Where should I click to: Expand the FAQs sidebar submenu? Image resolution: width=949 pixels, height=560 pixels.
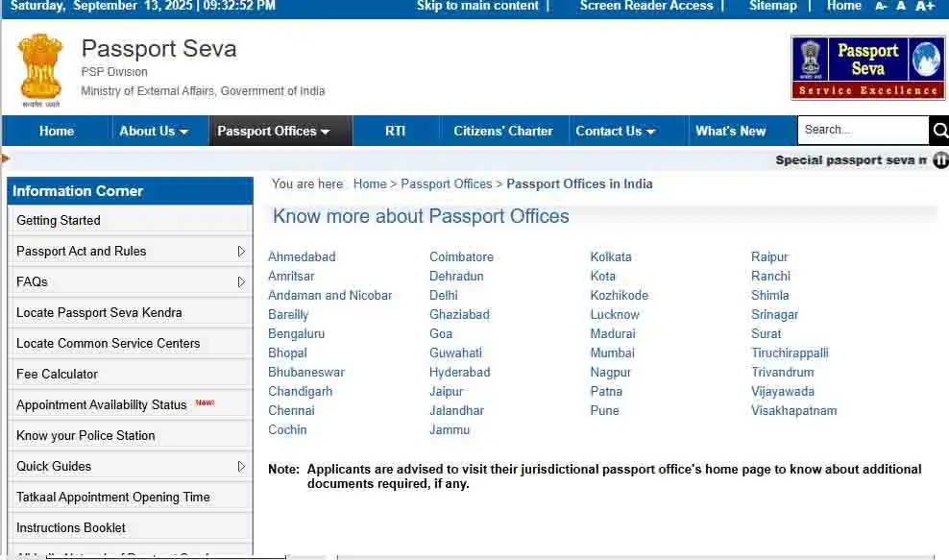pyautogui.click(x=241, y=282)
